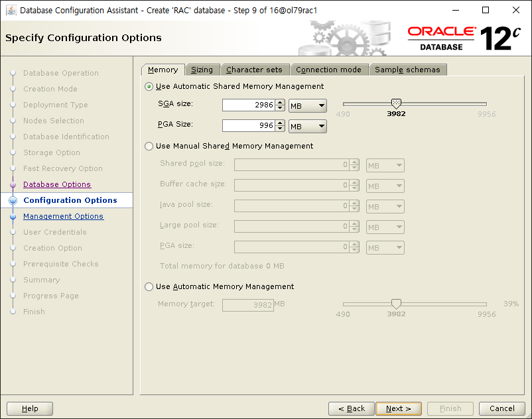Open the PGA Size unit dropdown

pos(308,127)
